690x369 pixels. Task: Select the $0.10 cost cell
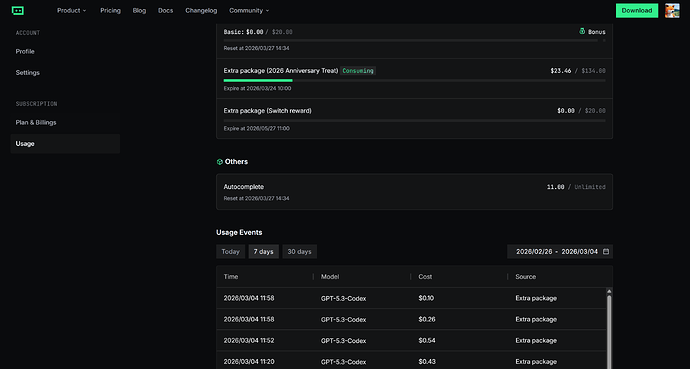[426, 298]
